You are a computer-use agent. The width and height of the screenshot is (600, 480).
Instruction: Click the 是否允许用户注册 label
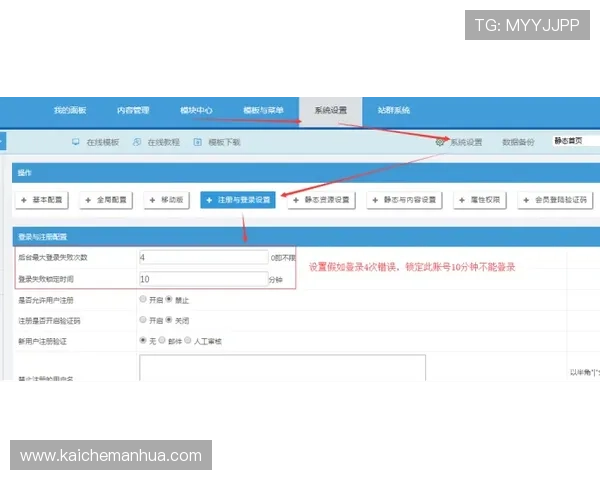[x=46, y=300]
